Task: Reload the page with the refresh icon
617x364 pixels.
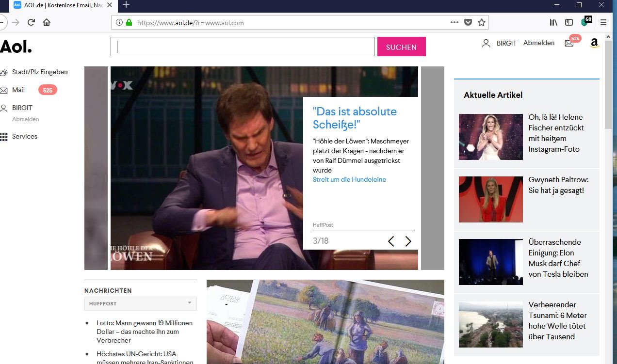Action: 31,22
